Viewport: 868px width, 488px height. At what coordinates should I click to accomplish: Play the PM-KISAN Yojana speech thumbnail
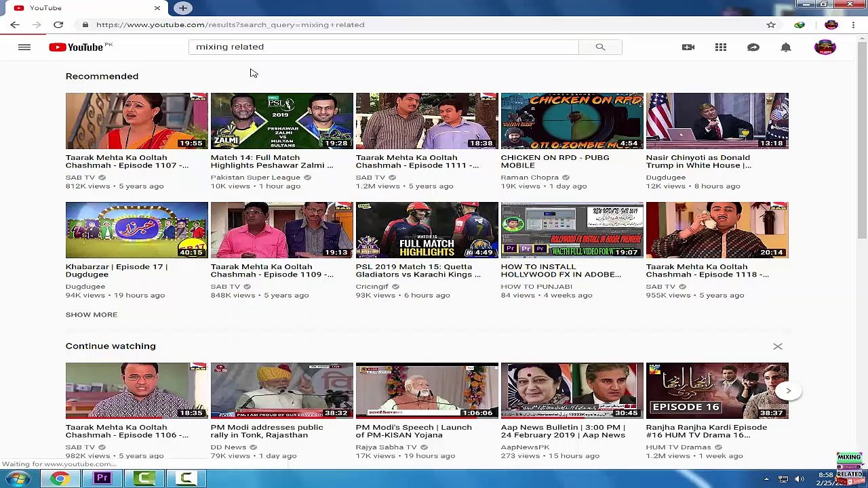click(427, 390)
